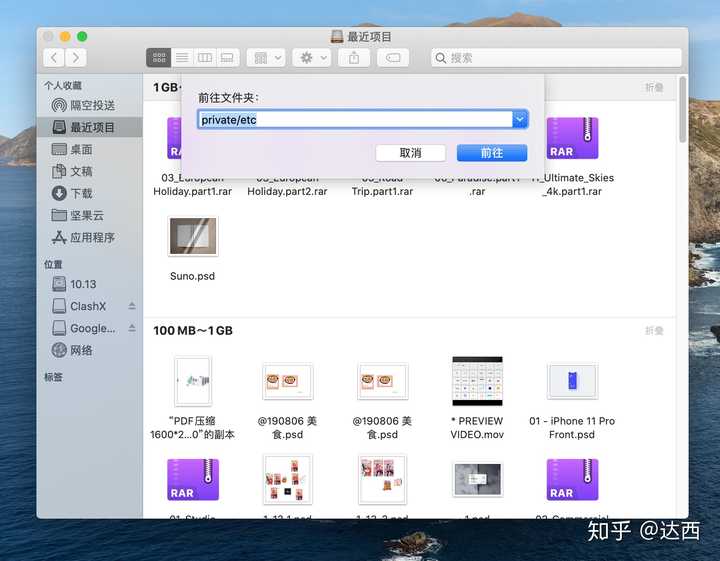The image size is (720, 561).
Task: Click the proxy folder icon in title bar
Action: (x=337, y=37)
